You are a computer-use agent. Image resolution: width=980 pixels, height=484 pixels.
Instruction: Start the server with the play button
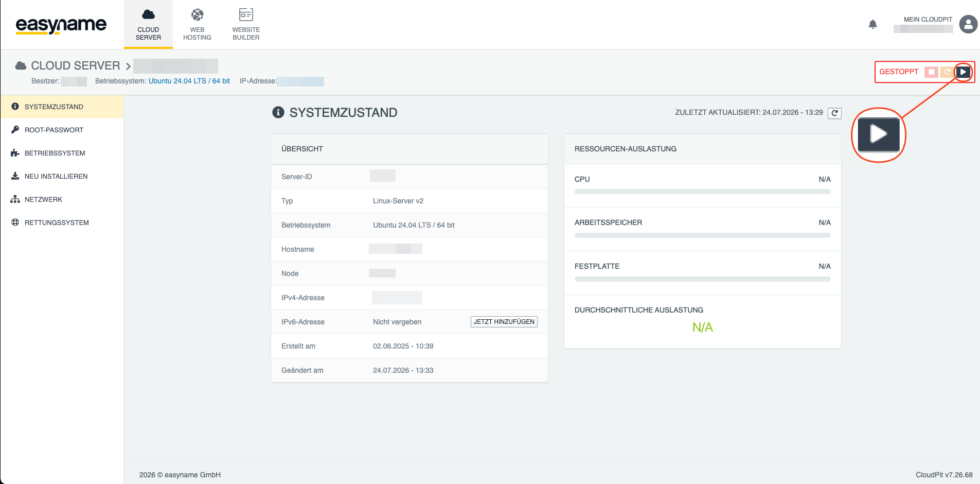point(963,72)
